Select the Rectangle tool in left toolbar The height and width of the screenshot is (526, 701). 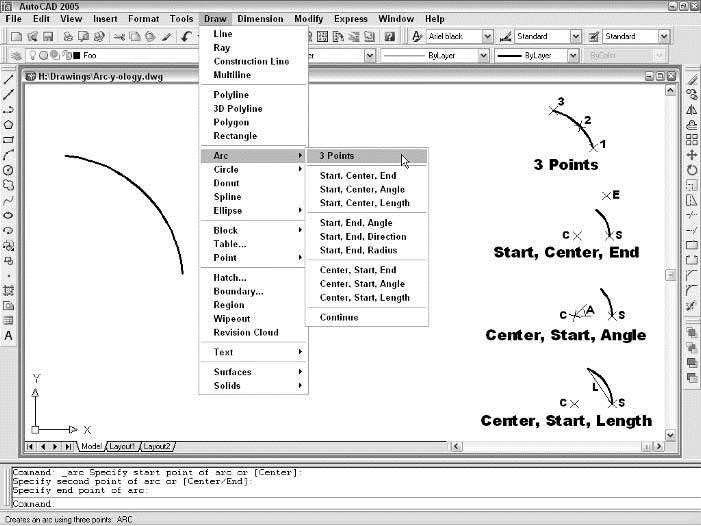coord(8,140)
